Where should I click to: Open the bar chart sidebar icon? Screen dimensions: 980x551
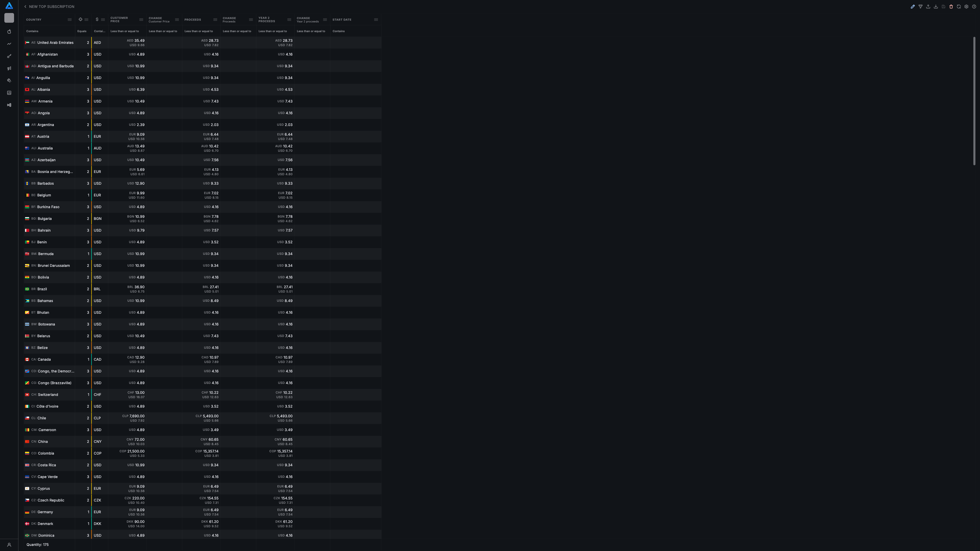9,93
